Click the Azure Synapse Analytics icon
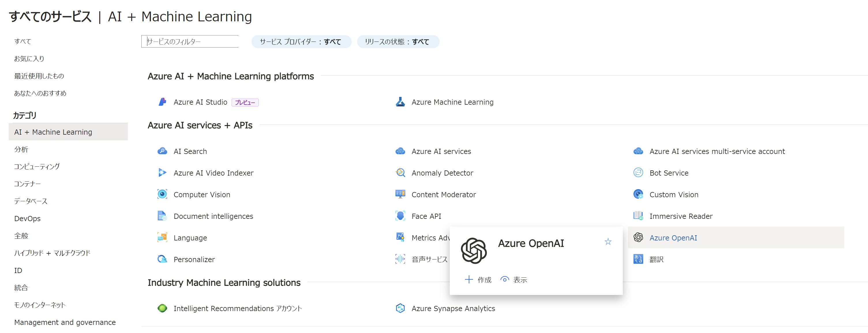868x333 pixels. tap(400, 308)
